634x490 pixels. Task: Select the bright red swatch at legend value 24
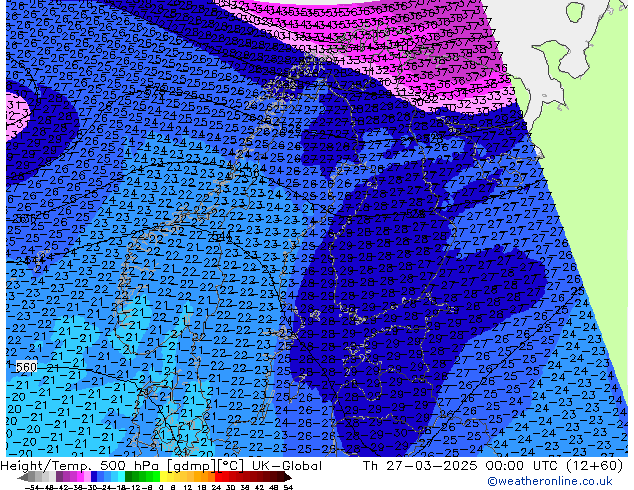[x=218, y=478]
